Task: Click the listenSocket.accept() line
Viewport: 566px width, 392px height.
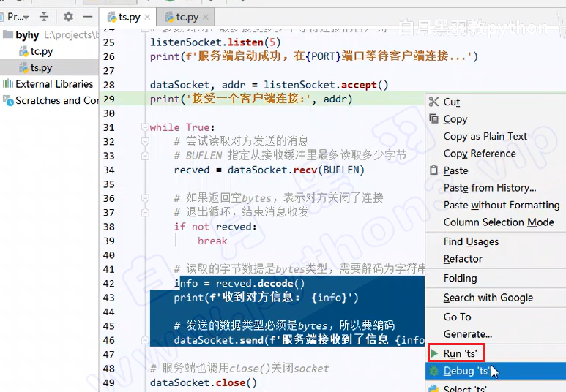Action: pos(269,85)
